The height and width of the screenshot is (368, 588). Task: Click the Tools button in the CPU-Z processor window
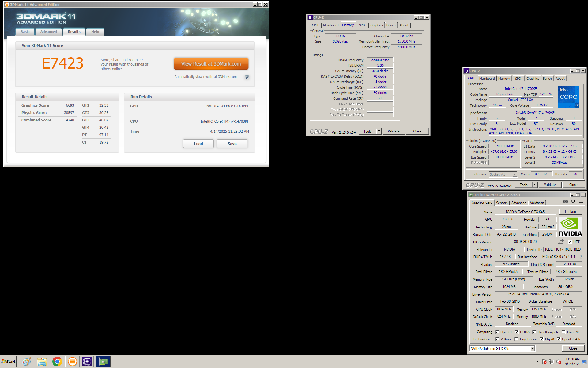(x=524, y=185)
